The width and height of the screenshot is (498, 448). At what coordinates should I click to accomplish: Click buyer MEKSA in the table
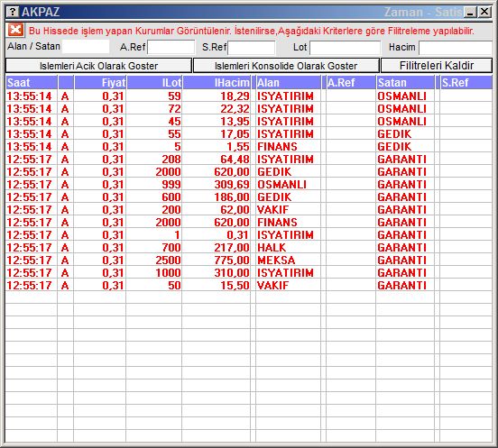coord(276,261)
